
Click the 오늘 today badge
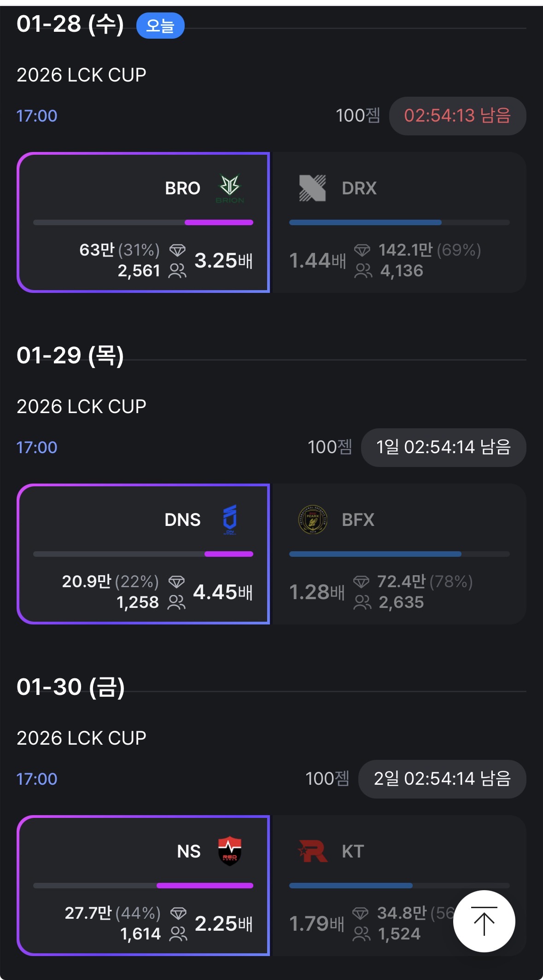pyautogui.click(x=160, y=25)
